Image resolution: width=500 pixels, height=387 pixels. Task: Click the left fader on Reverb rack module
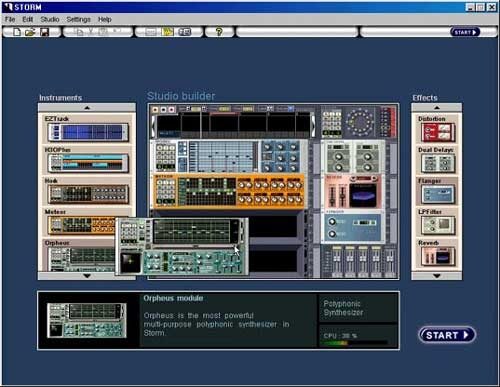click(x=332, y=195)
